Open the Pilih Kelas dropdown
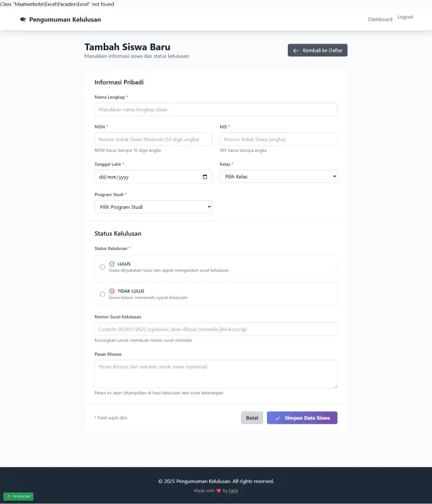The width and height of the screenshot is (432, 504). coord(278,177)
